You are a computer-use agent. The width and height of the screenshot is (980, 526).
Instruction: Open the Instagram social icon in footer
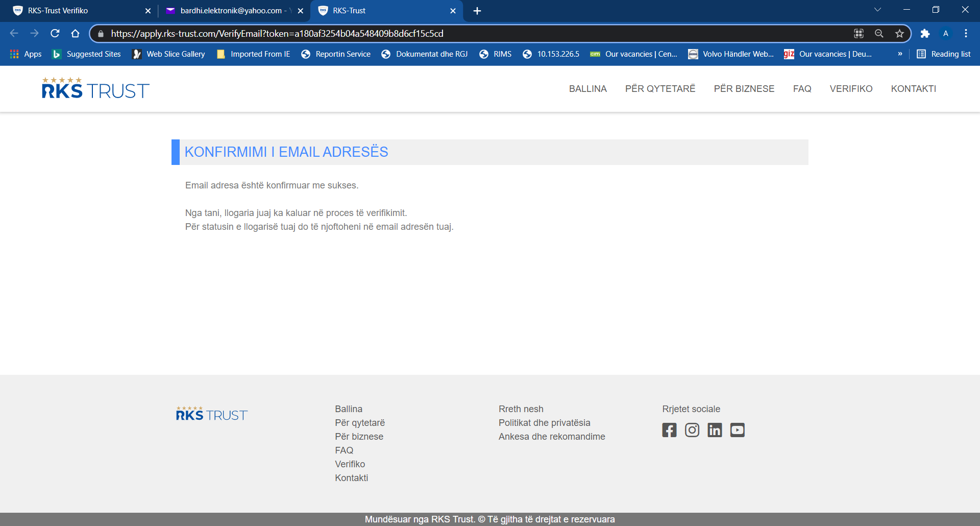tap(692, 430)
